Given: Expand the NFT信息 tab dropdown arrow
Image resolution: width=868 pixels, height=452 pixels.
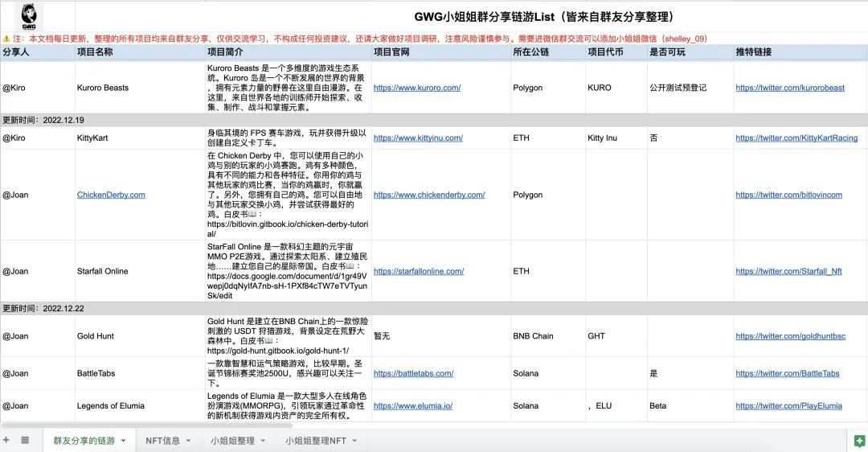Looking at the screenshot, I should tap(188, 441).
